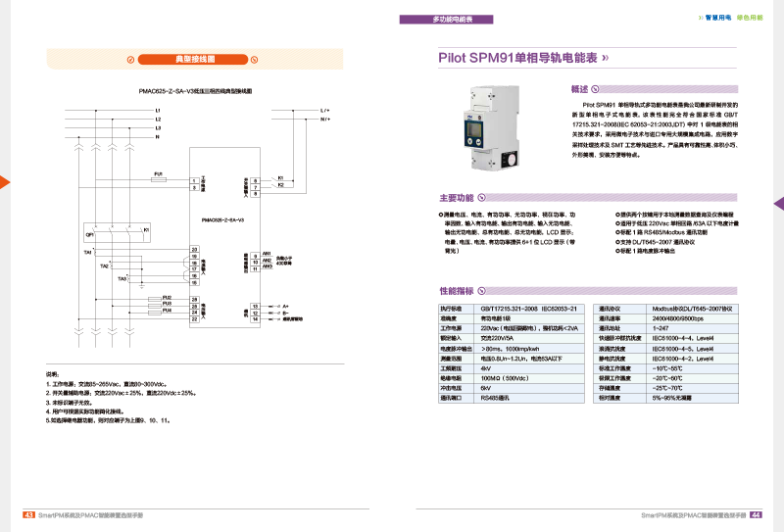The height and width of the screenshot is (532, 784).
Task: Click the round icon beside 主要功能 heading
Action: point(480,197)
